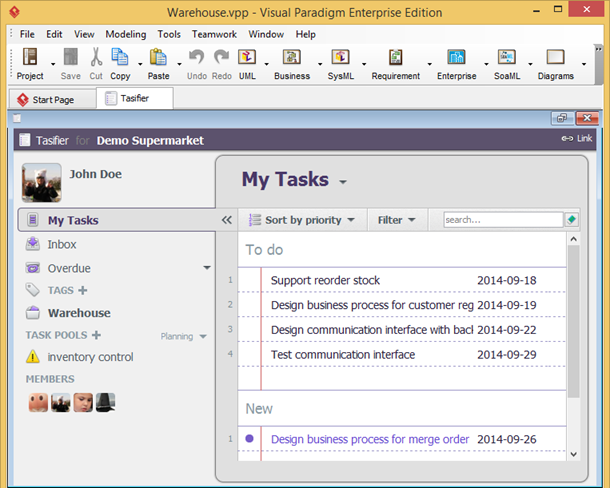Click the task list scroll down arrow
Image resolution: width=610 pixels, height=488 pixels.
click(x=573, y=454)
